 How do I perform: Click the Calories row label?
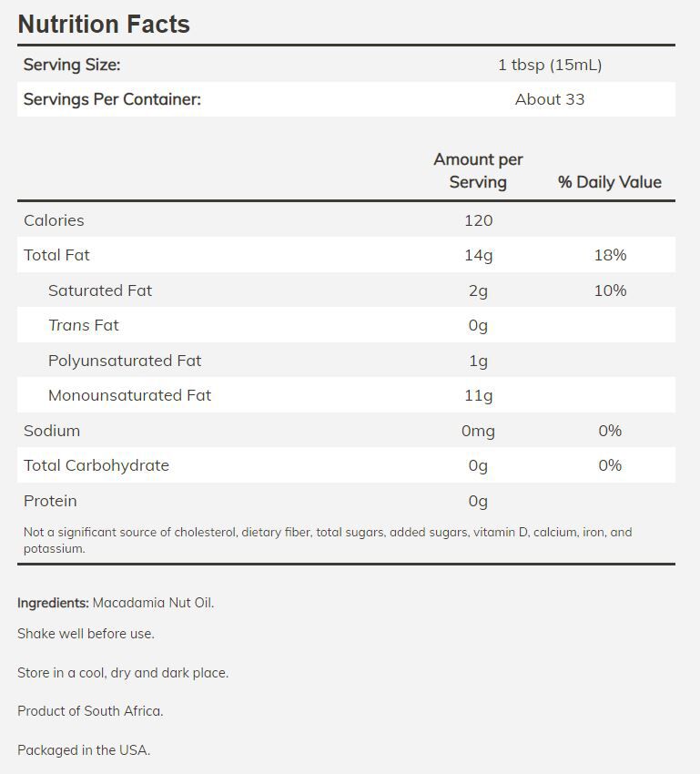[x=54, y=220]
